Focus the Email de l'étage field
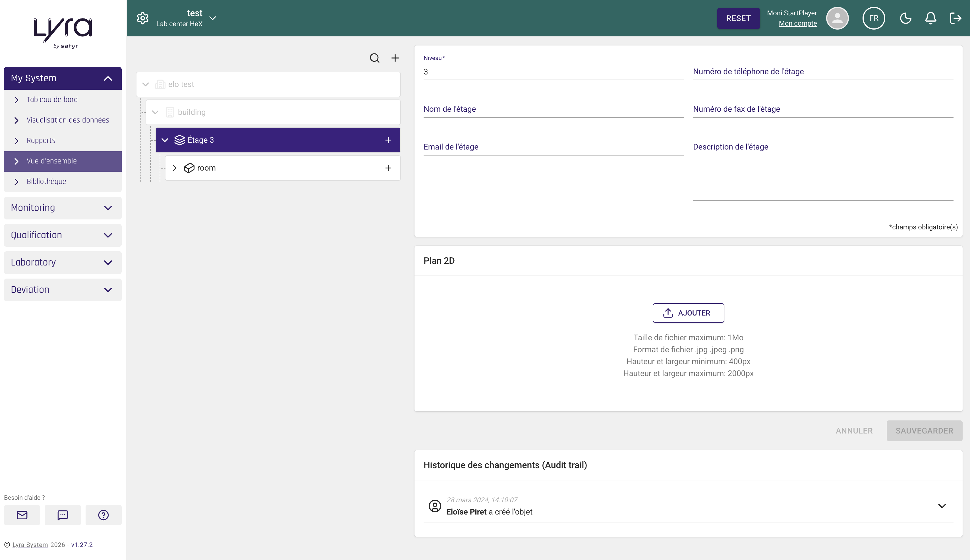 click(553, 147)
